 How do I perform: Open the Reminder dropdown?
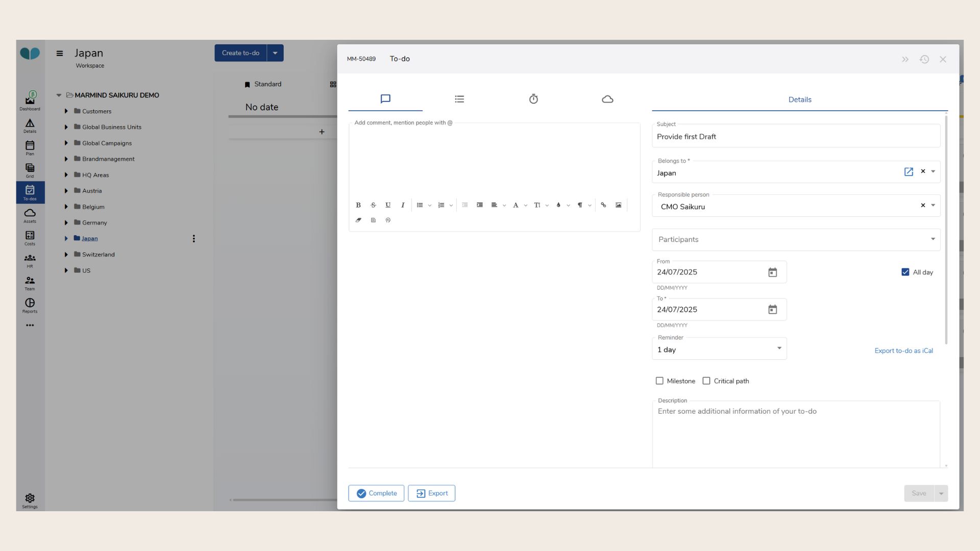coord(719,349)
